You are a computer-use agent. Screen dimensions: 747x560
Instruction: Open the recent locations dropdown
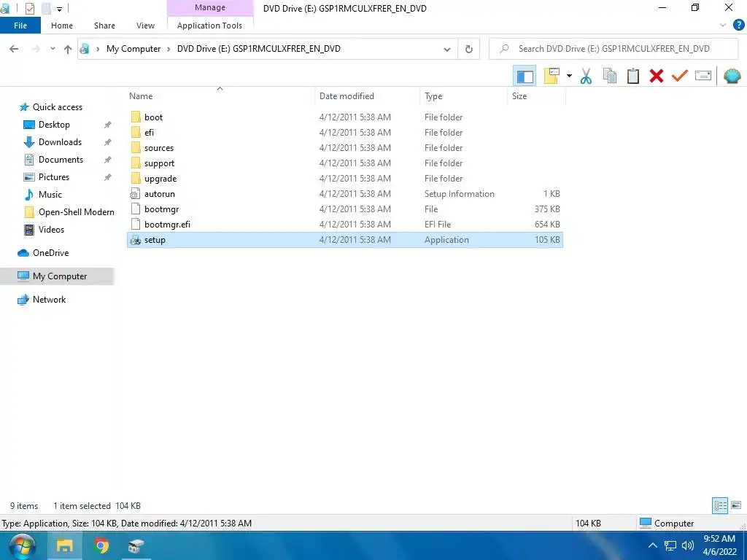pos(53,49)
